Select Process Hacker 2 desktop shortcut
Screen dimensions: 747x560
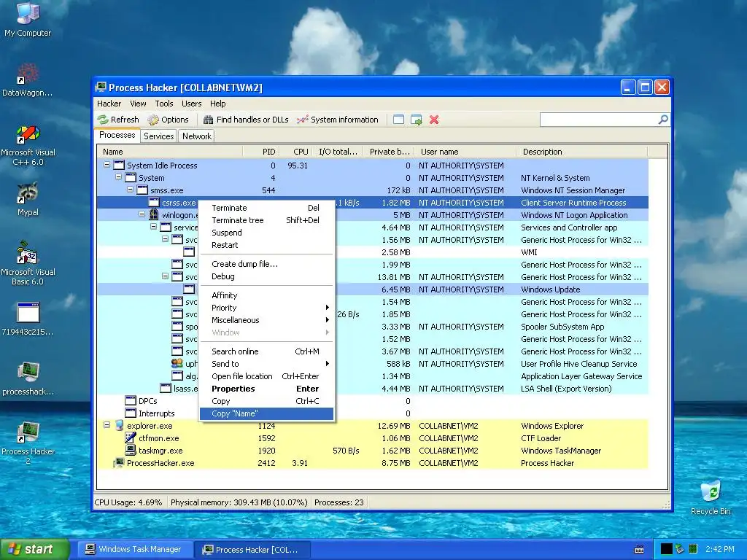[x=28, y=443]
